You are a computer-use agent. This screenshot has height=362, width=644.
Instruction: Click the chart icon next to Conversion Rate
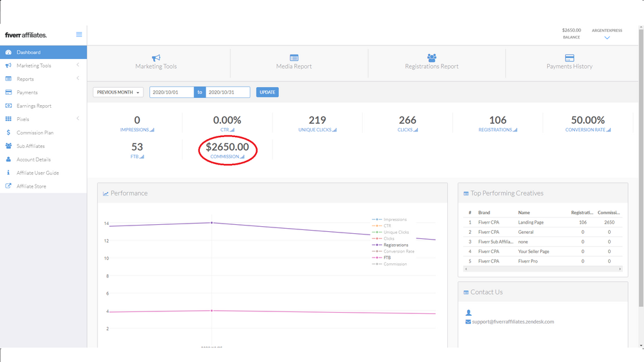click(609, 129)
